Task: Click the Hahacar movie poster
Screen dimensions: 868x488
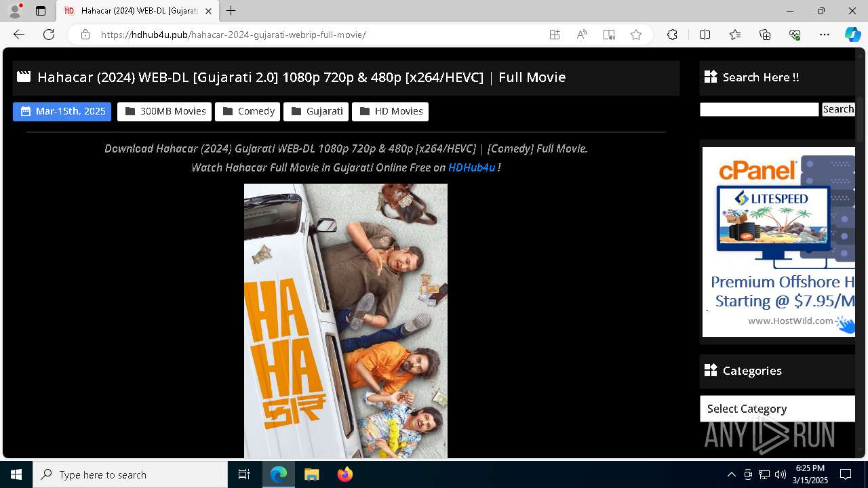Action: point(346,321)
